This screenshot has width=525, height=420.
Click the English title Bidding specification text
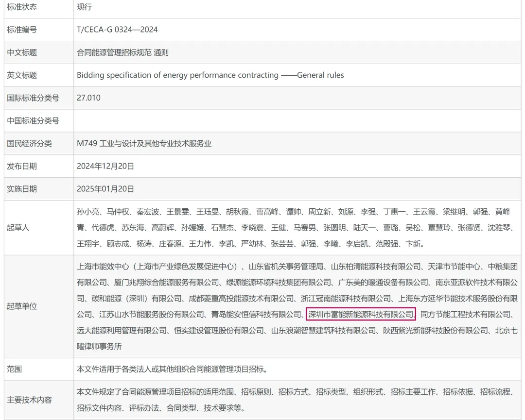click(210, 75)
